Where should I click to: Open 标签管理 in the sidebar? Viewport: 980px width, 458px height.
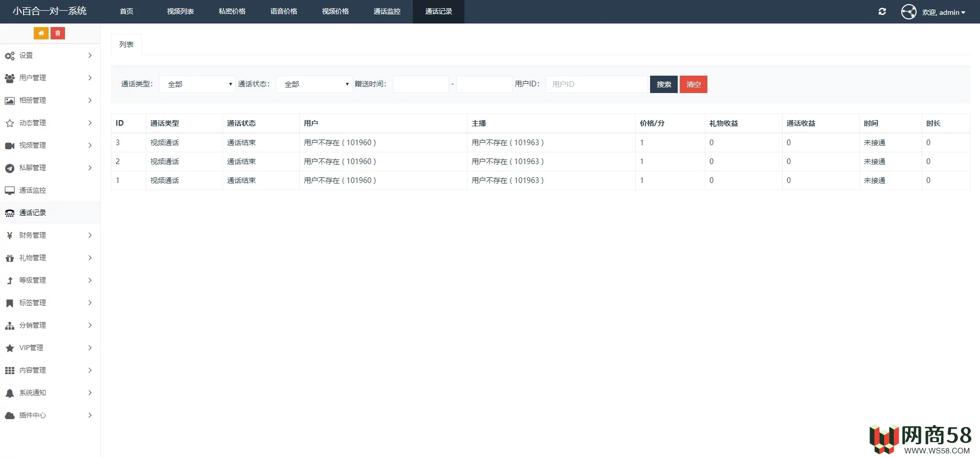point(50,303)
